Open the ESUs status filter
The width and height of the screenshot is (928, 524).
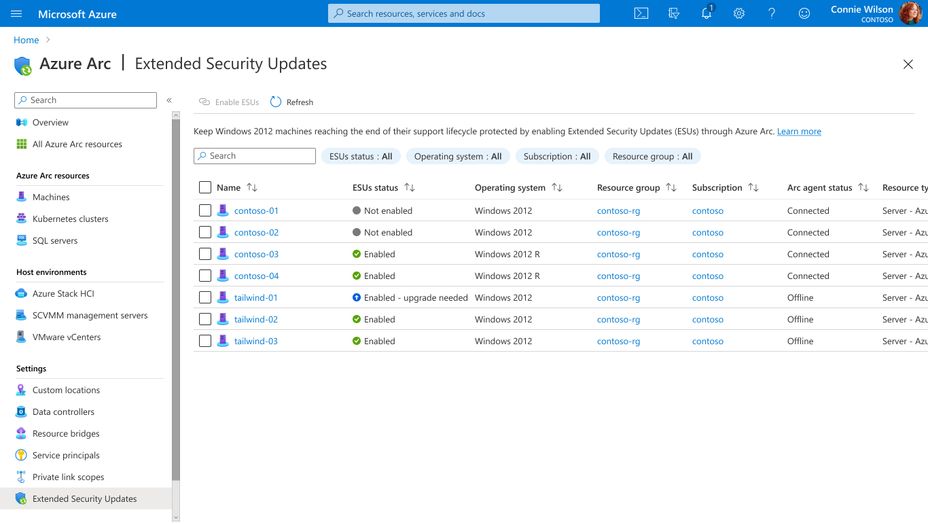[x=361, y=156]
